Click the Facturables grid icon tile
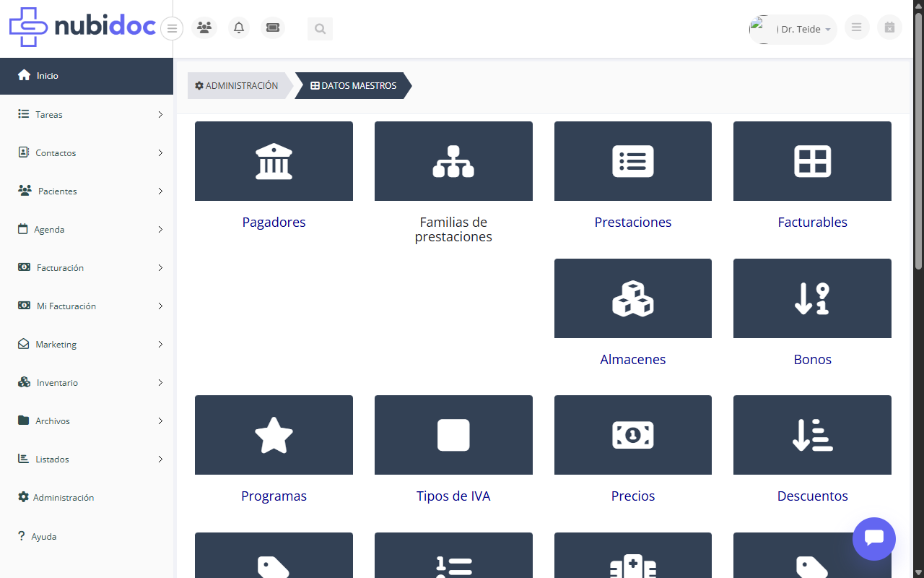The height and width of the screenshot is (578, 924). click(812, 161)
